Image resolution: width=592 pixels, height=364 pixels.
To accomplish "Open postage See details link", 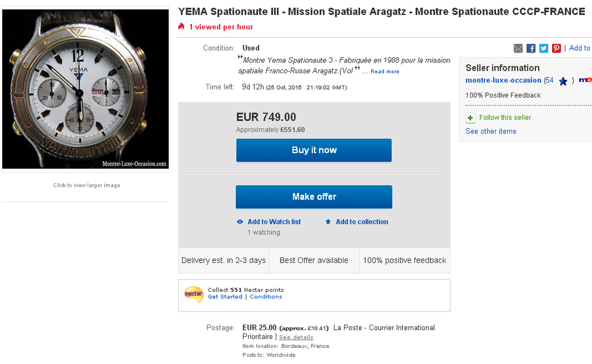I will [x=296, y=337].
